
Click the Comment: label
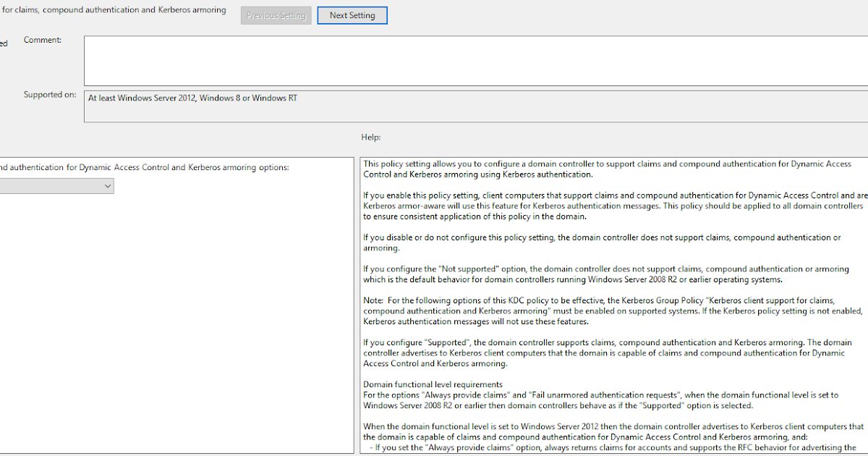point(43,40)
